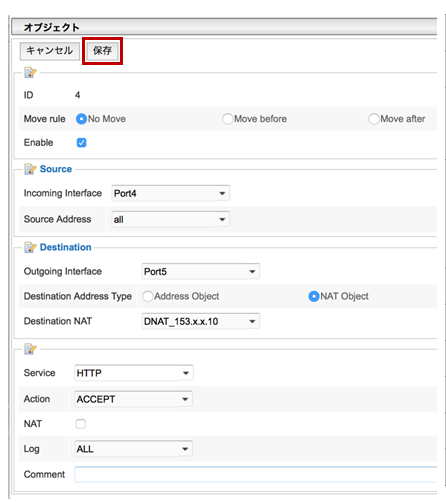Click the edit icon above the ID field

(30, 72)
